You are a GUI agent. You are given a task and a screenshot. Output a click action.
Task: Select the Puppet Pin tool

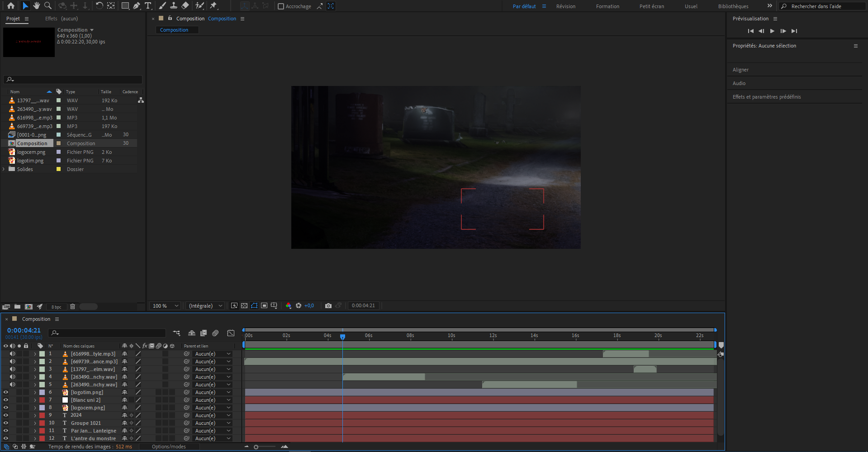(213, 6)
